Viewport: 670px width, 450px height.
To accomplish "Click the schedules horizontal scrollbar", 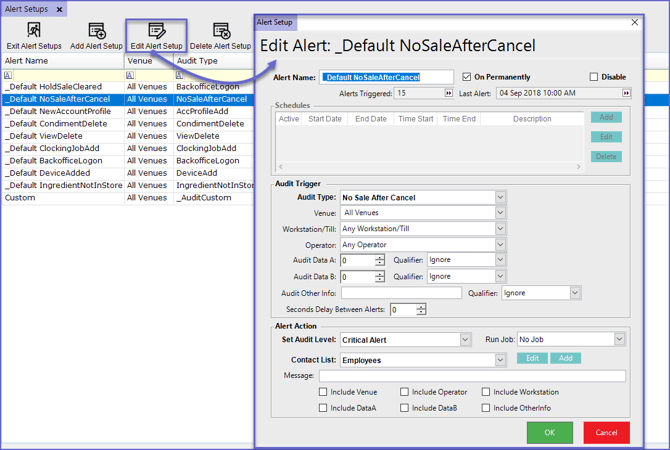I will pos(430,167).
